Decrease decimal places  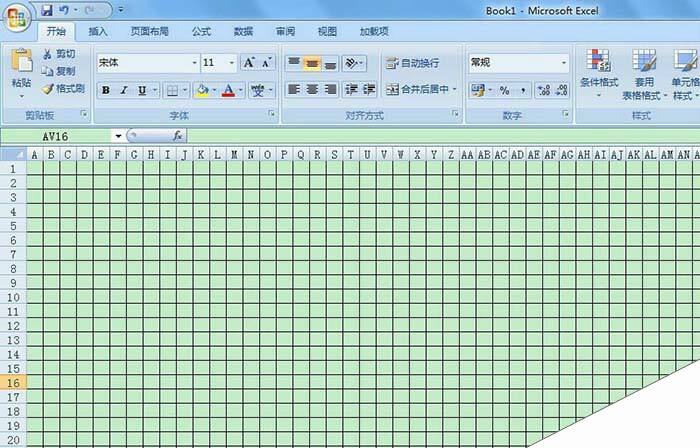561,90
